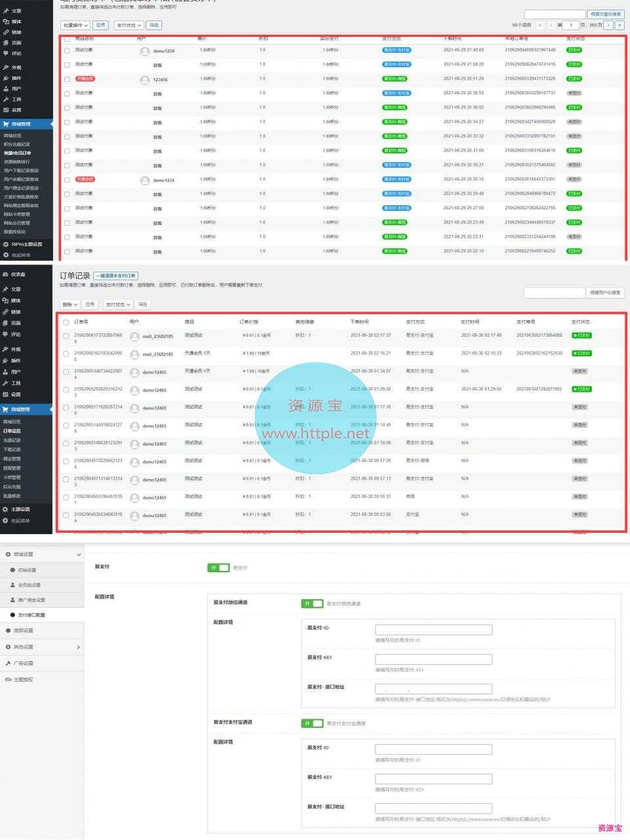Click the person icon next to 推广佣金设置

point(12,600)
